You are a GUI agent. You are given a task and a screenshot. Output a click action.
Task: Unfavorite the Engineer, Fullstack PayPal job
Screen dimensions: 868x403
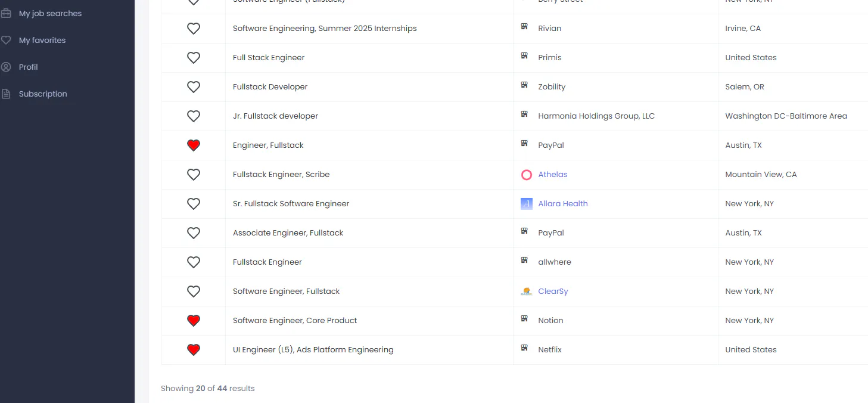[194, 145]
